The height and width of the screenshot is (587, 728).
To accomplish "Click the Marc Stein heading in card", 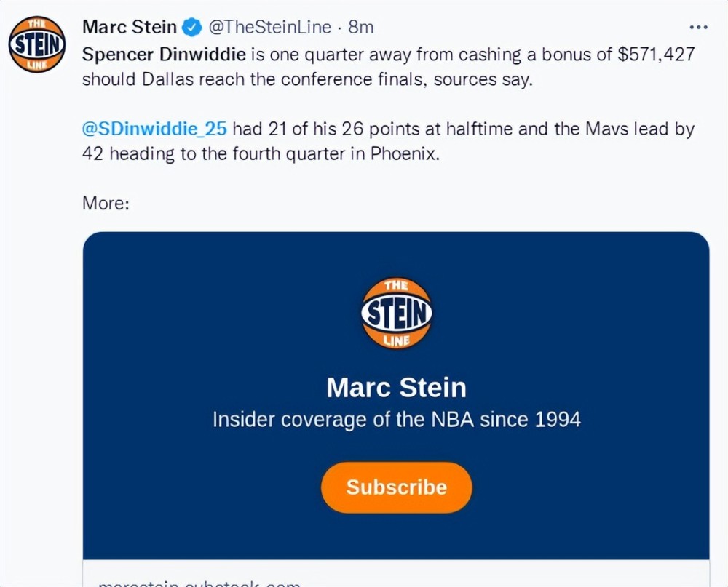I will point(397,388).
